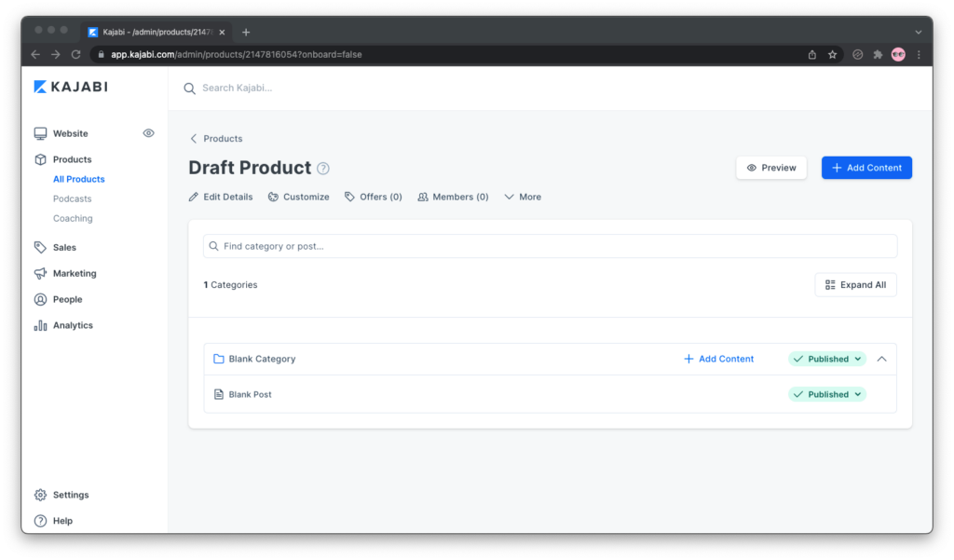Click the Analytics bar chart icon
The width and height of the screenshot is (954, 560).
(40, 325)
